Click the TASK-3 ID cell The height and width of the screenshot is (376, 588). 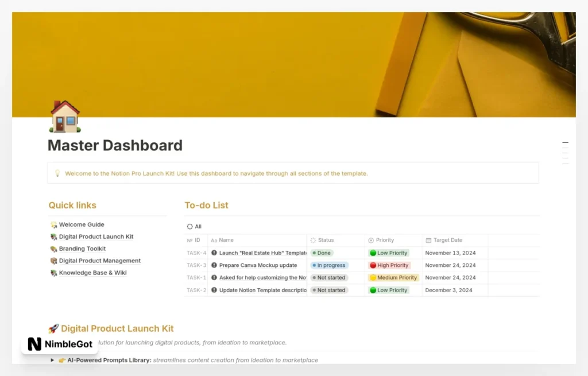[x=196, y=265]
